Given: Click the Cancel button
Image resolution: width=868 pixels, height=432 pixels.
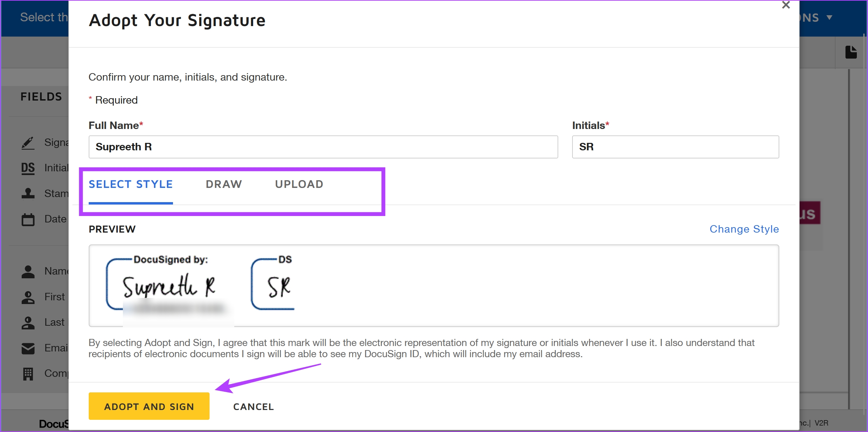Looking at the screenshot, I should 254,407.
